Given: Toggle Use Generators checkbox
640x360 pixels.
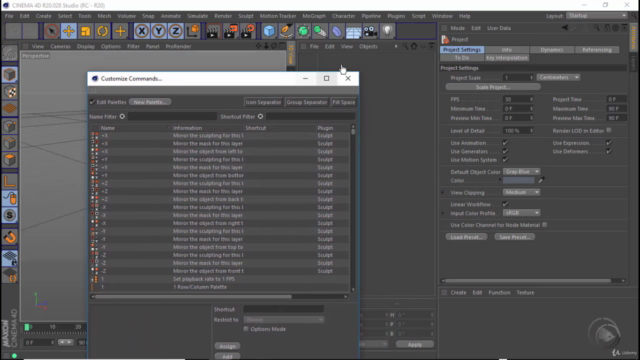Looking at the screenshot, I should pos(505,151).
